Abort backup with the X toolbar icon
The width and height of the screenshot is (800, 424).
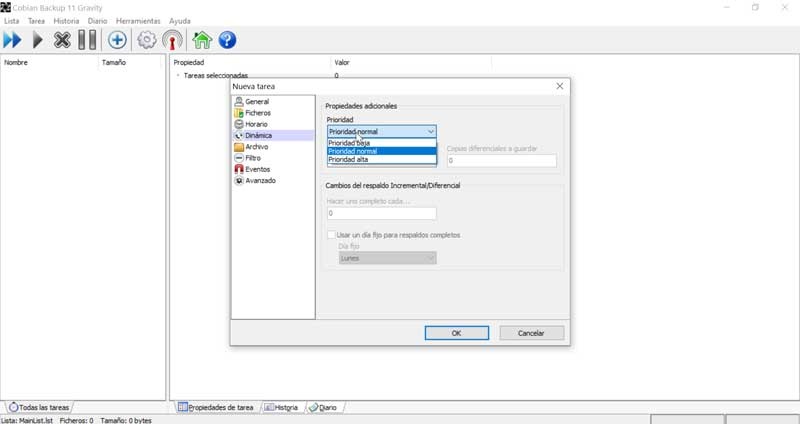pyautogui.click(x=62, y=40)
